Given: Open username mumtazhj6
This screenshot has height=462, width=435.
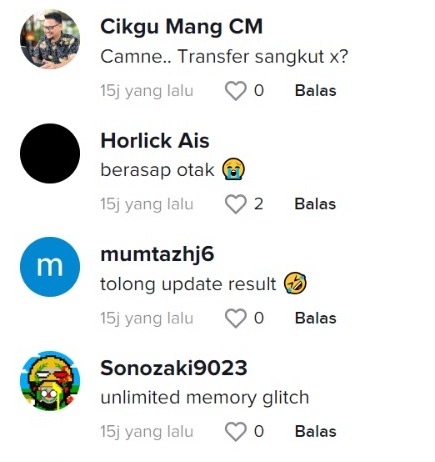Looking at the screenshot, I should 157,255.
